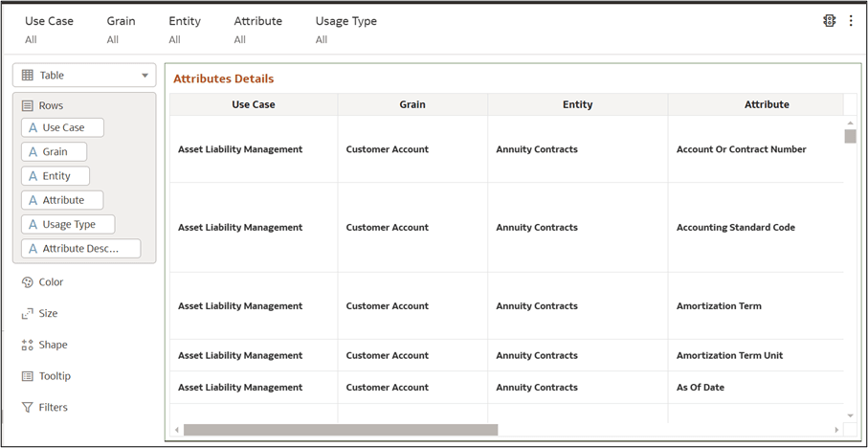This screenshot has height=448, width=868.
Task: Click the Filters funnel icon
Action: tap(27, 408)
